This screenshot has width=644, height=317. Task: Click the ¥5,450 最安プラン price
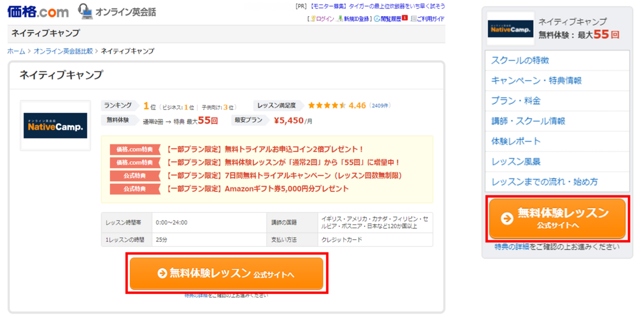click(292, 120)
